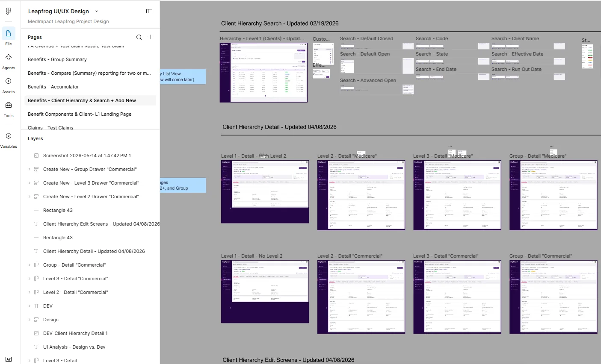Toggle the sidebar panel layout icon
Screen dimensions: 601x364
(x=149, y=11)
